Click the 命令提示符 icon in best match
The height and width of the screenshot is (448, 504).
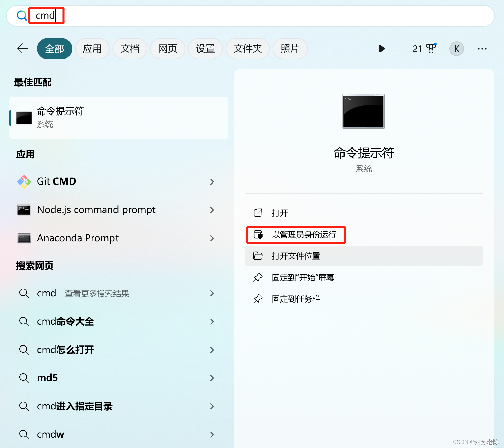(24, 118)
